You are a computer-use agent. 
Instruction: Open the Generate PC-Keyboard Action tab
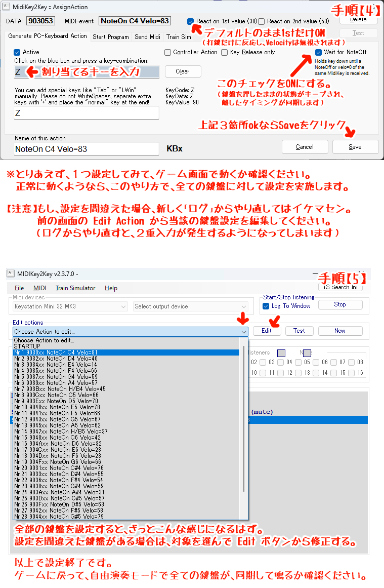(x=48, y=36)
